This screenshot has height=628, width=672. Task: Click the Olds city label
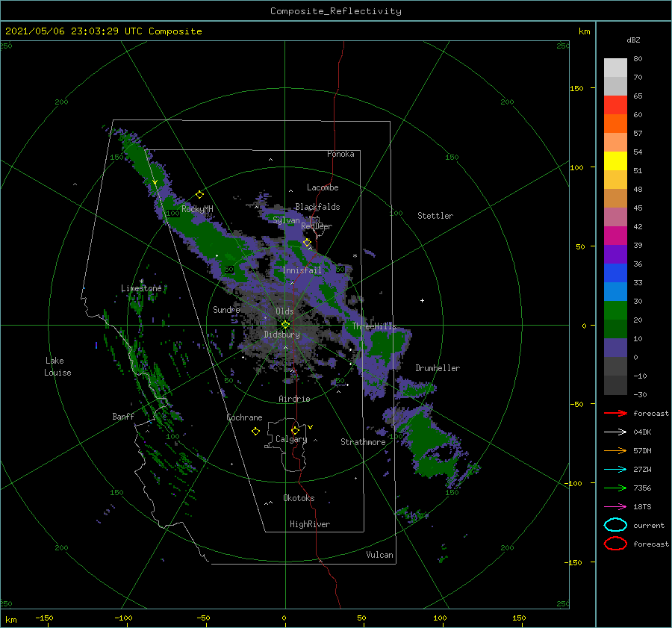tap(284, 311)
